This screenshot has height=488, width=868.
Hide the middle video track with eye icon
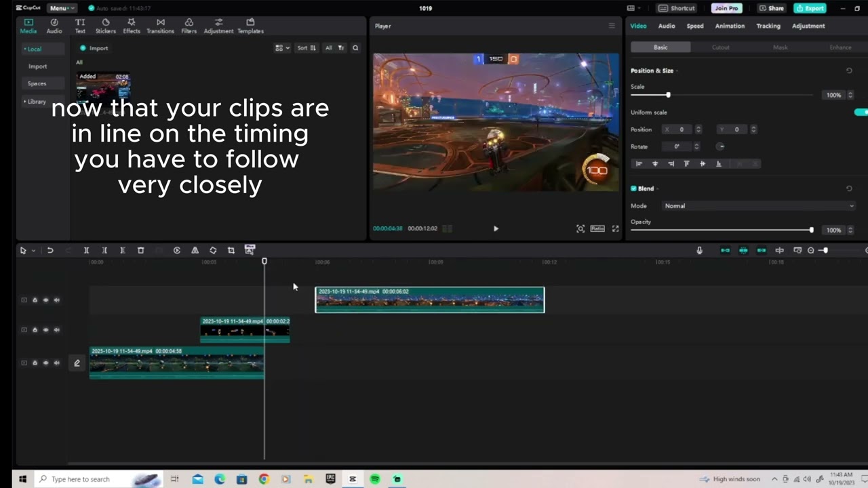(x=45, y=330)
